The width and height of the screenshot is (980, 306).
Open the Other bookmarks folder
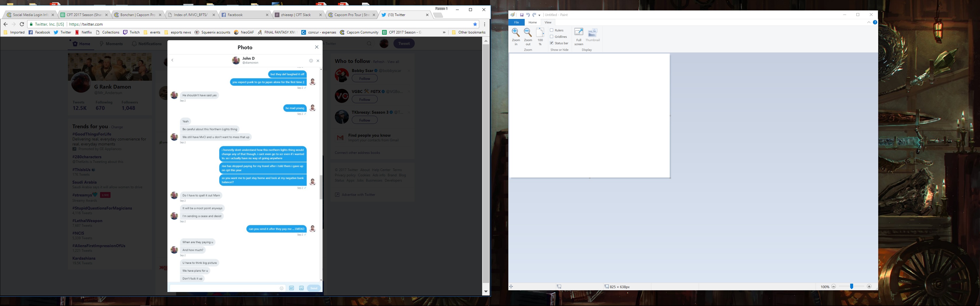click(x=468, y=32)
